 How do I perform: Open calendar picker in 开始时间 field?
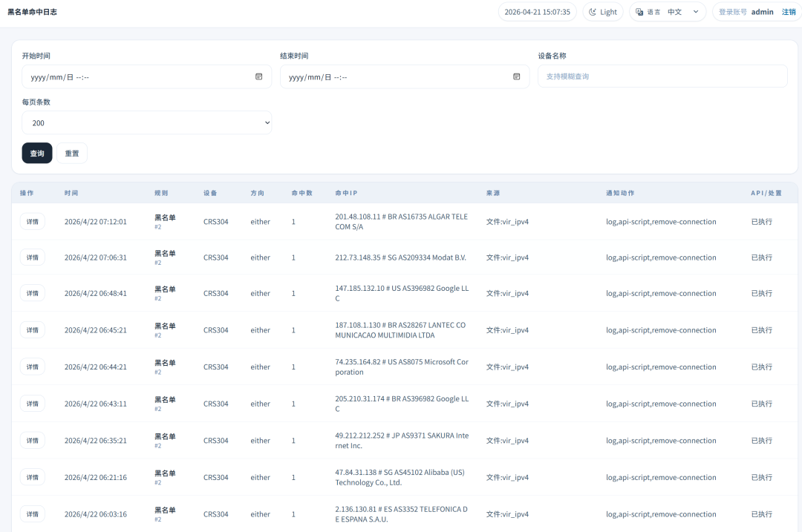click(259, 76)
